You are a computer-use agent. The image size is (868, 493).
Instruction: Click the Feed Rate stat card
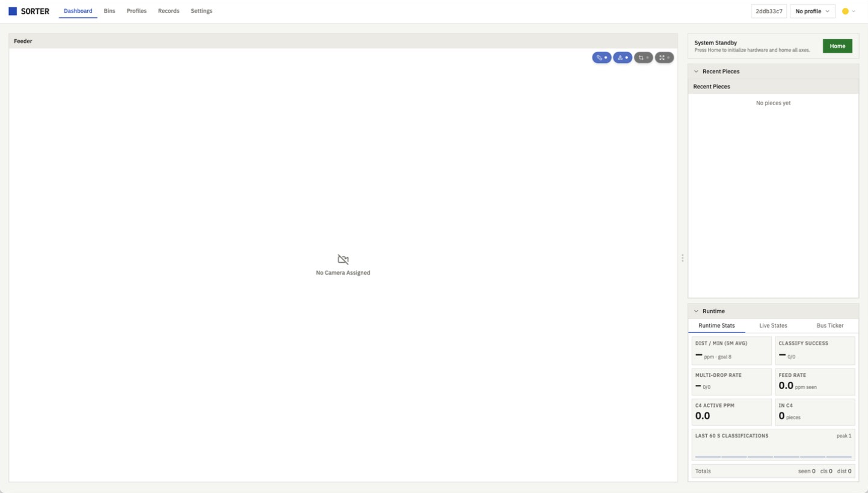point(815,382)
